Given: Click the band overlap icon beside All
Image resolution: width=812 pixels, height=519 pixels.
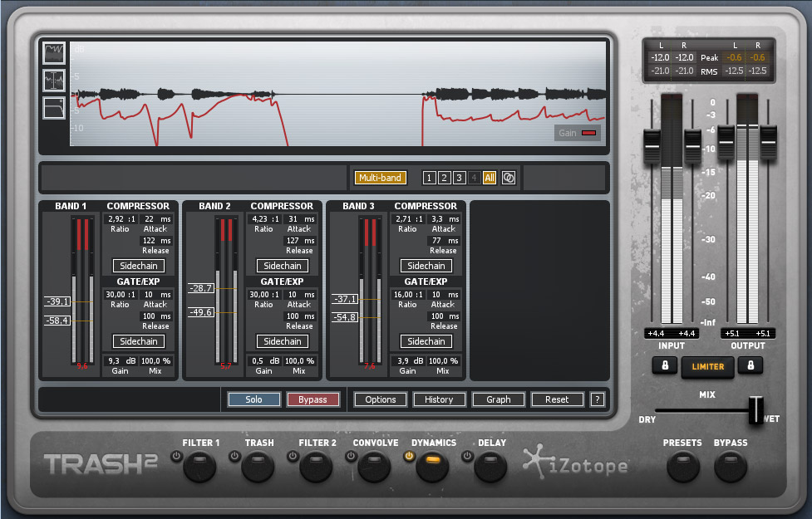Looking at the screenshot, I should point(508,177).
